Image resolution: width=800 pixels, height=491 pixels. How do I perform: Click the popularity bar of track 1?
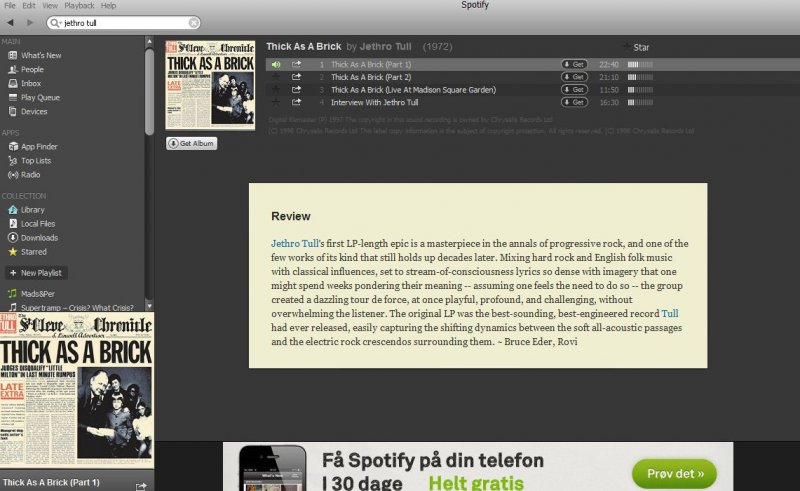(x=639, y=64)
